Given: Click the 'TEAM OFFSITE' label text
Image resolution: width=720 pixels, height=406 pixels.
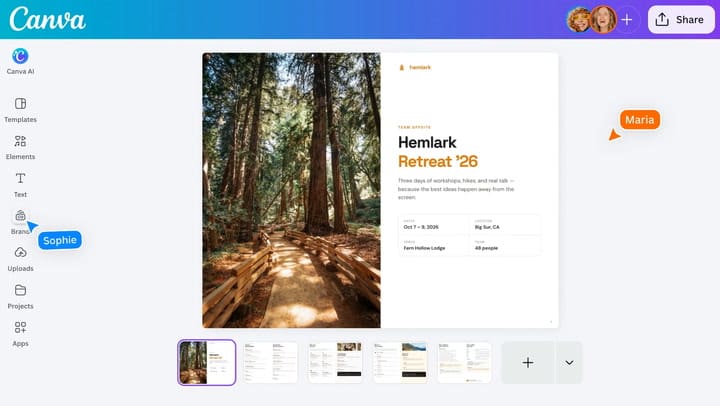Looking at the screenshot, I should pos(414,127).
